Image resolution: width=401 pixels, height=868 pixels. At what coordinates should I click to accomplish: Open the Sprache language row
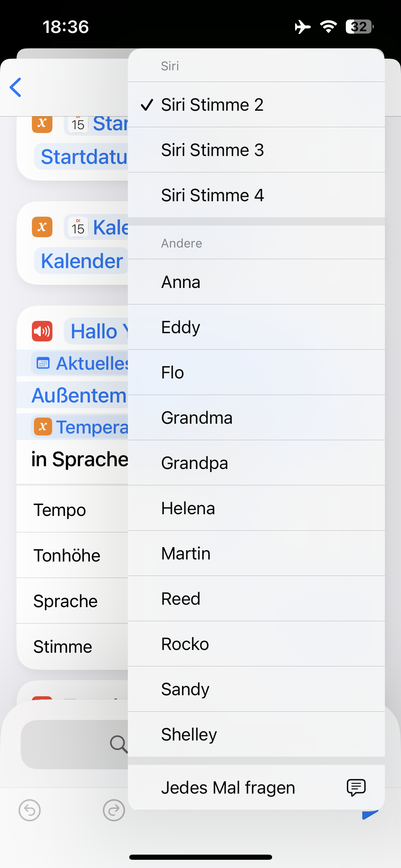click(x=65, y=601)
